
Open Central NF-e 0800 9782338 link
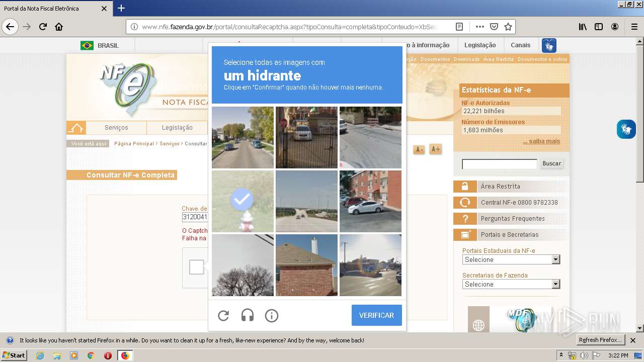point(511,203)
